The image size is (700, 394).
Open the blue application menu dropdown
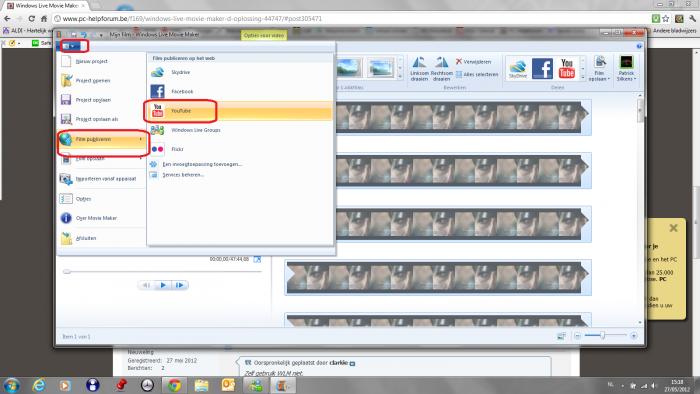[70, 46]
